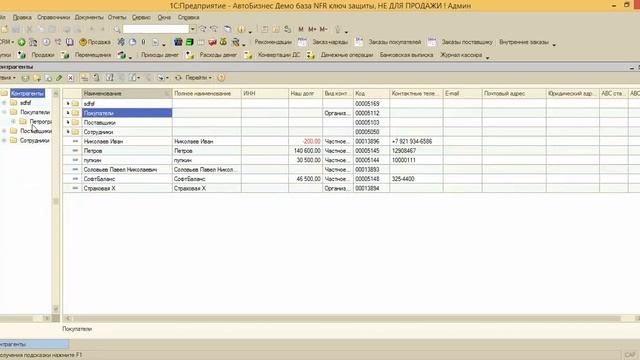Click the magnifier search icon in top toolbar
640x360 pixels.
pyautogui.click(x=117, y=29)
